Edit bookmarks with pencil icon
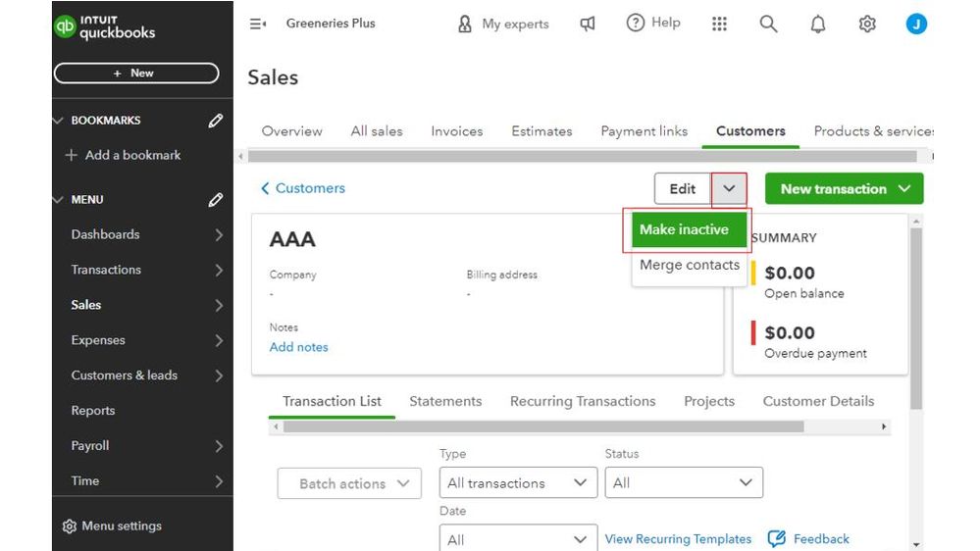This screenshot has height=551, width=980. [x=216, y=121]
